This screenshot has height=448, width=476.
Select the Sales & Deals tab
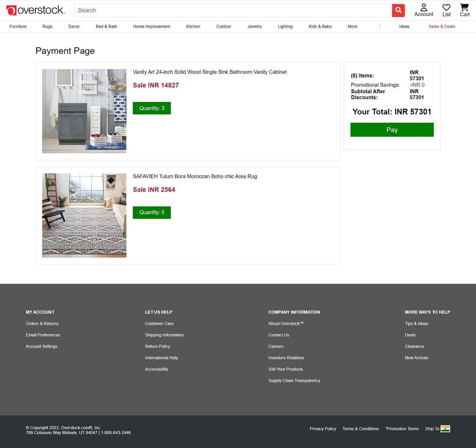442,27
